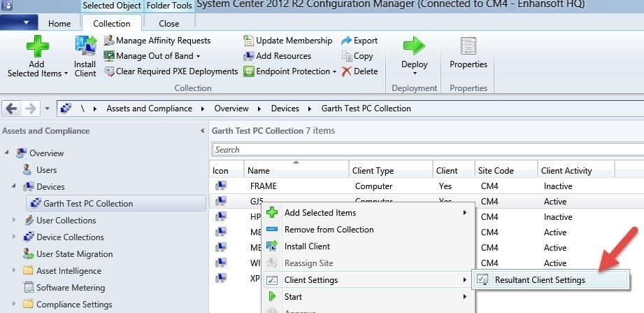The height and width of the screenshot is (313, 644).
Task: Click Update Membership in the ribbon
Action: point(287,41)
